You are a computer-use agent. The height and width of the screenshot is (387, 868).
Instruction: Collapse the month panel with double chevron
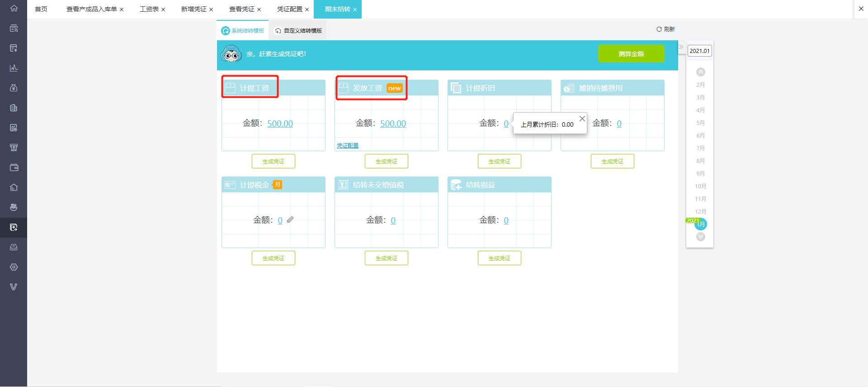coord(681,47)
